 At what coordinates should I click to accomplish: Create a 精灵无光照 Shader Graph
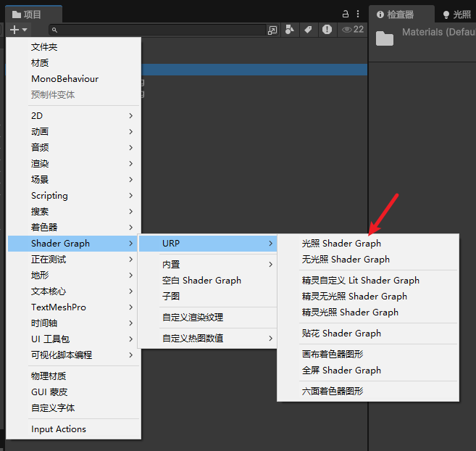[x=368, y=297]
